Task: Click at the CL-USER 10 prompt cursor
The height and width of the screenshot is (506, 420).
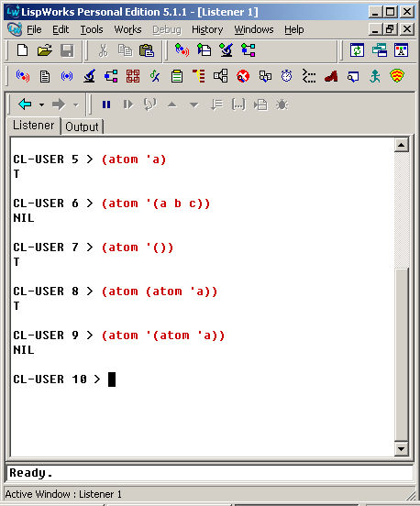Action: coord(112,379)
